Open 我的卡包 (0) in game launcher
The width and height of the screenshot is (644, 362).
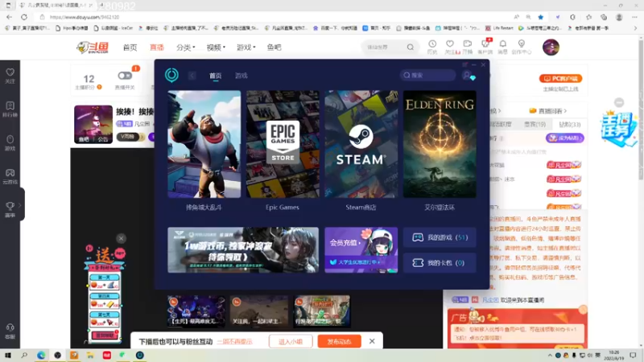pos(440,263)
